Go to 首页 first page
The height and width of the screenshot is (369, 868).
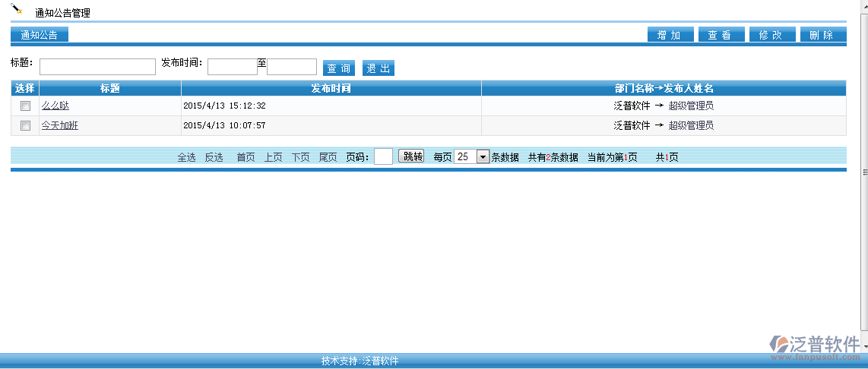pyautogui.click(x=246, y=157)
